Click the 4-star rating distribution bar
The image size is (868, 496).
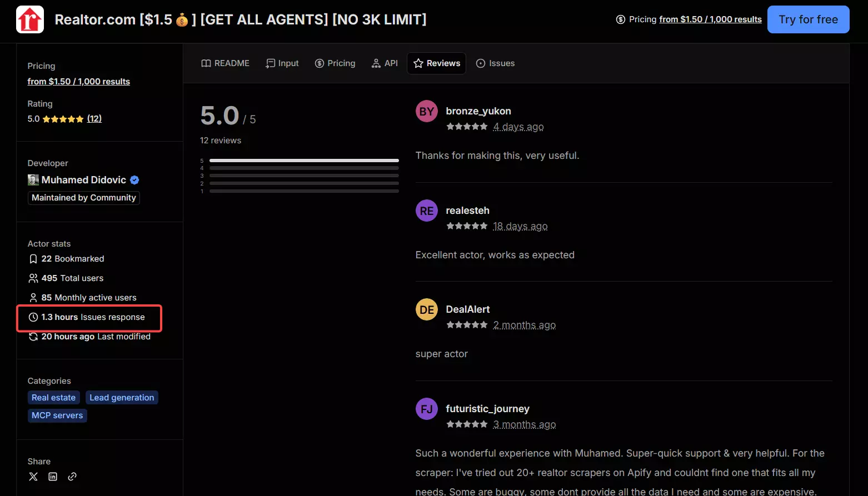[x=304, y=168]
